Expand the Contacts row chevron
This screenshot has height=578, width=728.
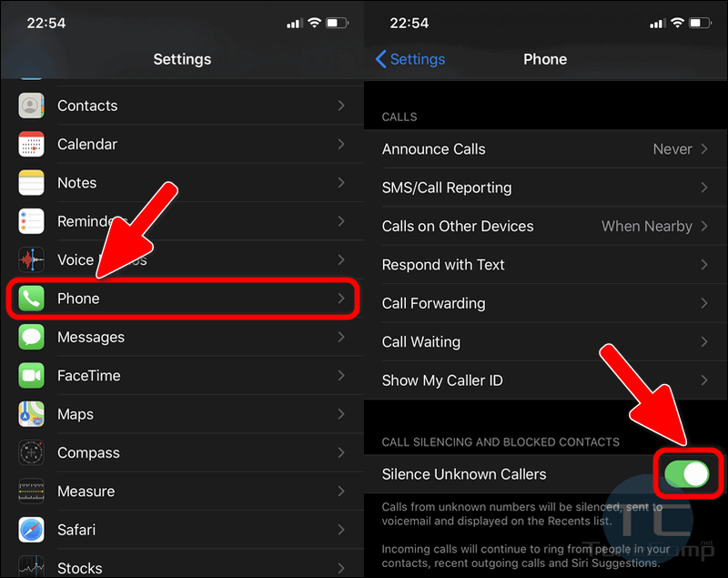(341, 106)
